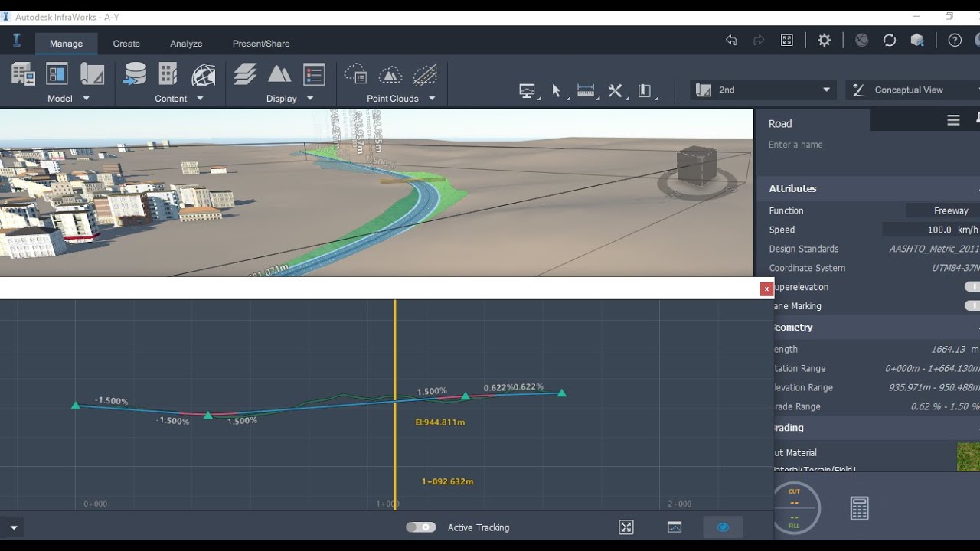Switch to the Present/Share tab

click(261, 44)
